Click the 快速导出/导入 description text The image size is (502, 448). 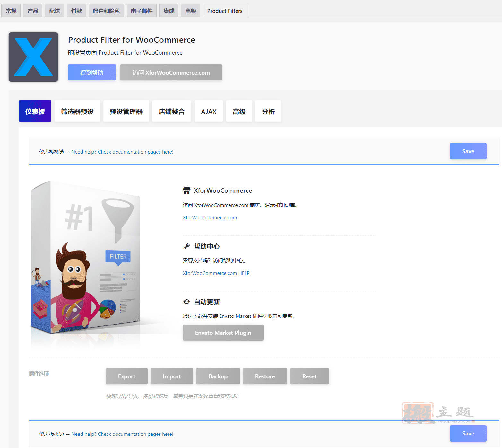172,396
